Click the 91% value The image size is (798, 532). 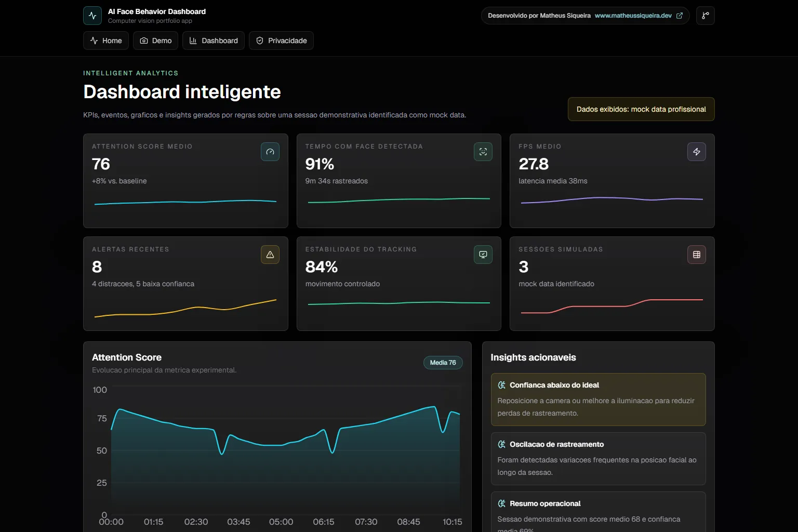click(320, 164)
